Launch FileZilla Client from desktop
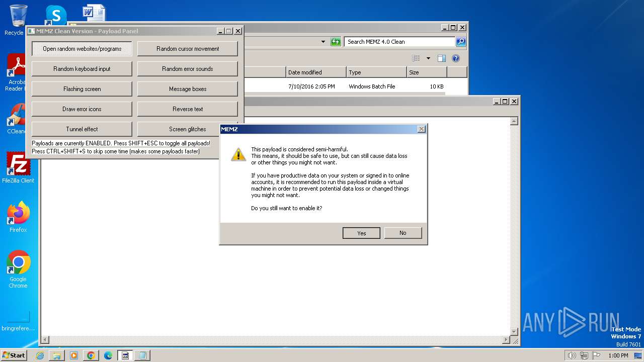Image resolution: width=644 pixels, height=362 pixels. pyautogui.click(x=18, y=168)
